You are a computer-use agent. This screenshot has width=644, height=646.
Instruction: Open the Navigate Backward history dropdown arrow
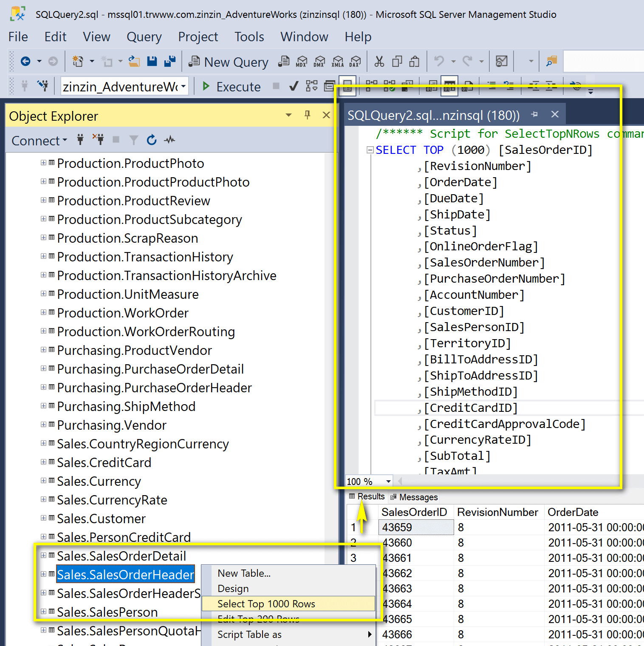39,62
